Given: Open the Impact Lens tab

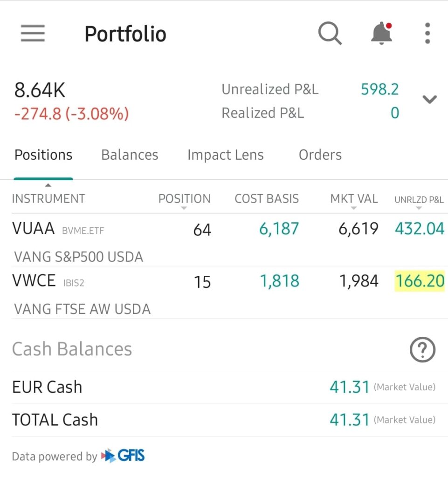Looking at the screenshot, I should (225, 155).
